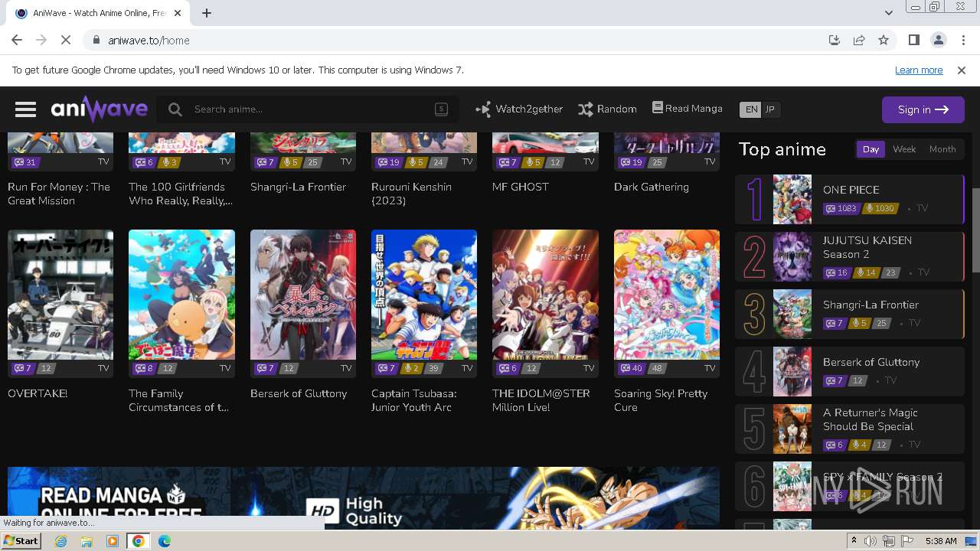Click the site lock icon in address bar

coord(96,41)
